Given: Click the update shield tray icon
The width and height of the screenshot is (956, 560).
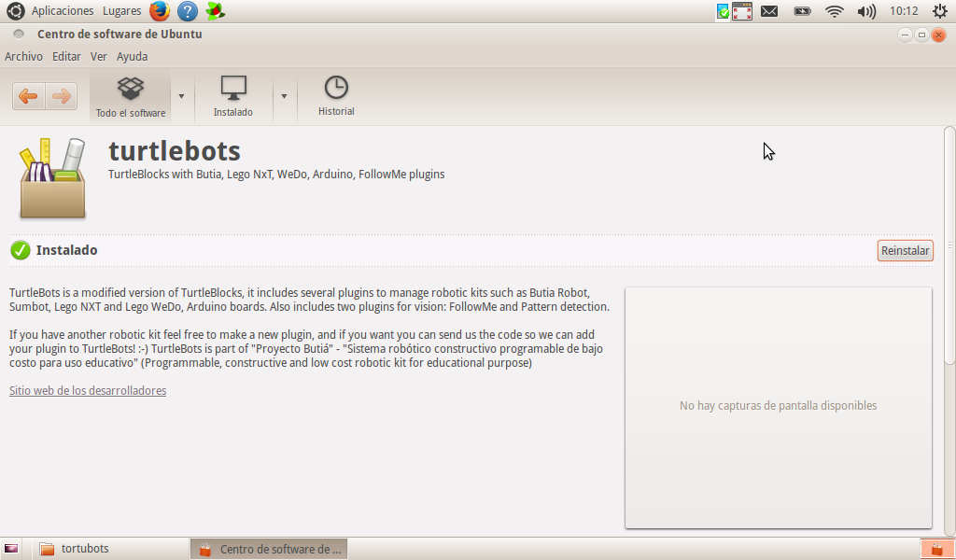Looking at the screenshot, I should [723, 11].
